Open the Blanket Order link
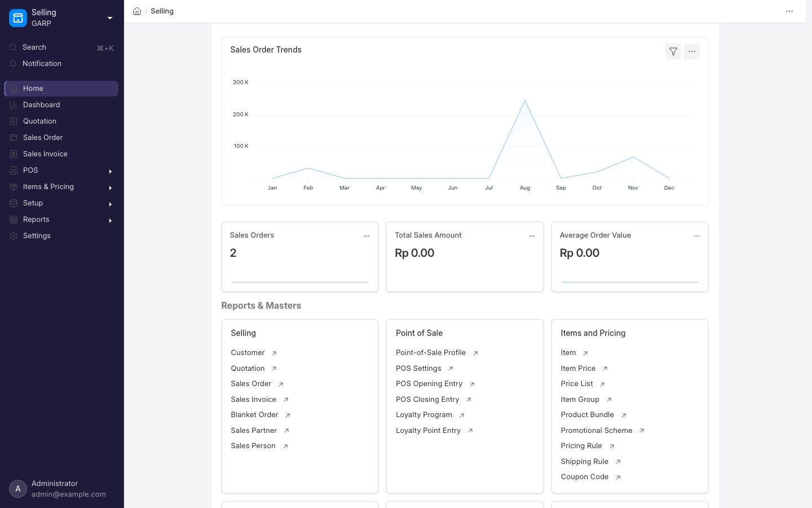Screen dimensions: 812x508 (254, 415)
